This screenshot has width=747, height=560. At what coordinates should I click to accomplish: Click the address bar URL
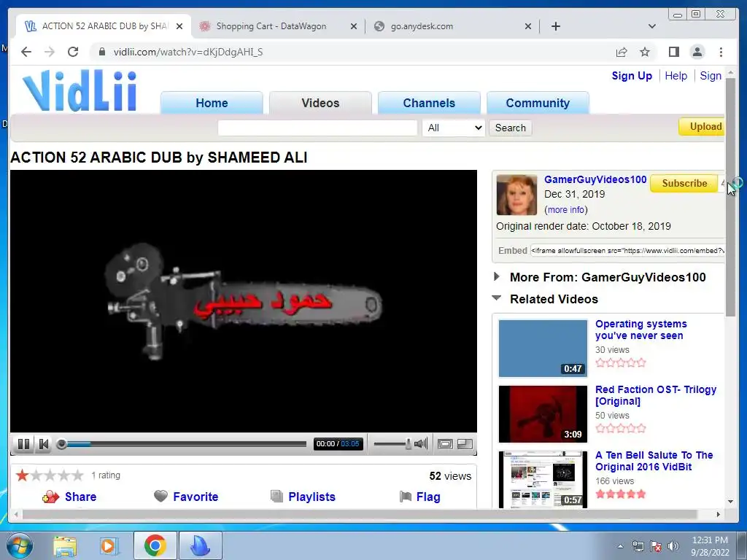pyautogui.click(x=188, y=52)
